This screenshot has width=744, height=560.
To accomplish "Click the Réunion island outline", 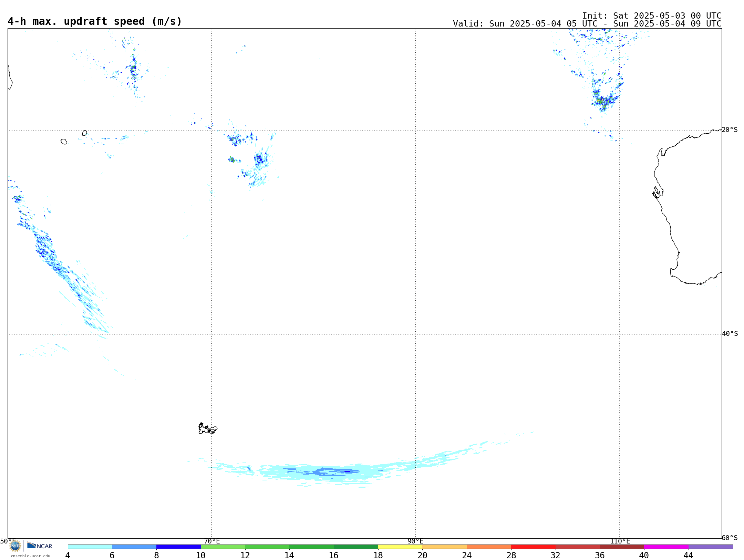I will point(64,142).
